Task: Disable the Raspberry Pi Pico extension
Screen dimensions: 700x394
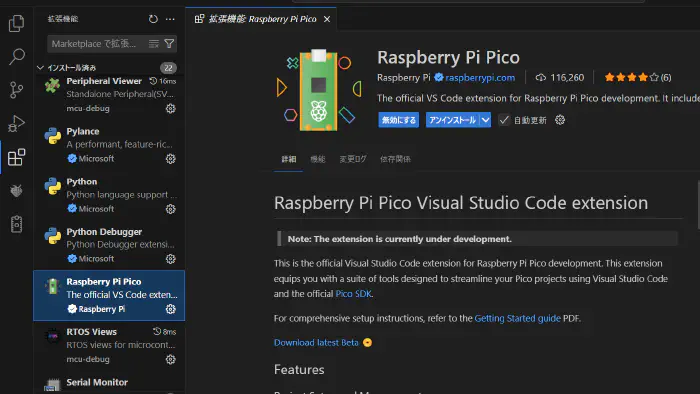Action: 399,120
